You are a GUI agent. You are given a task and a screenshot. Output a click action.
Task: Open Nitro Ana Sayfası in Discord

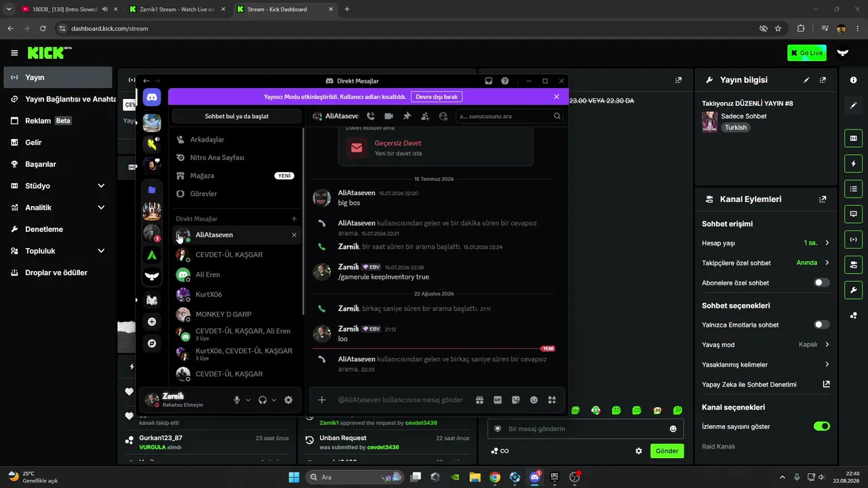point(235,157)
